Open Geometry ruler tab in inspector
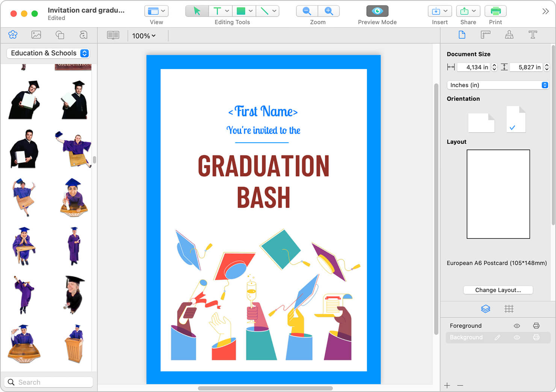 point(485,35)
